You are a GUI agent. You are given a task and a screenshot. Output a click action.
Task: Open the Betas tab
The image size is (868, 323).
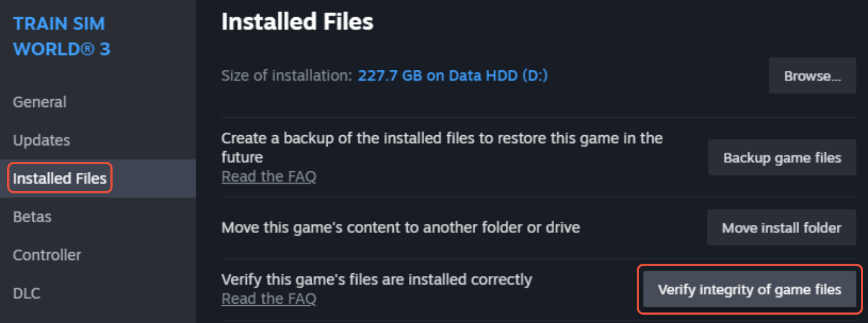(32, 217)
